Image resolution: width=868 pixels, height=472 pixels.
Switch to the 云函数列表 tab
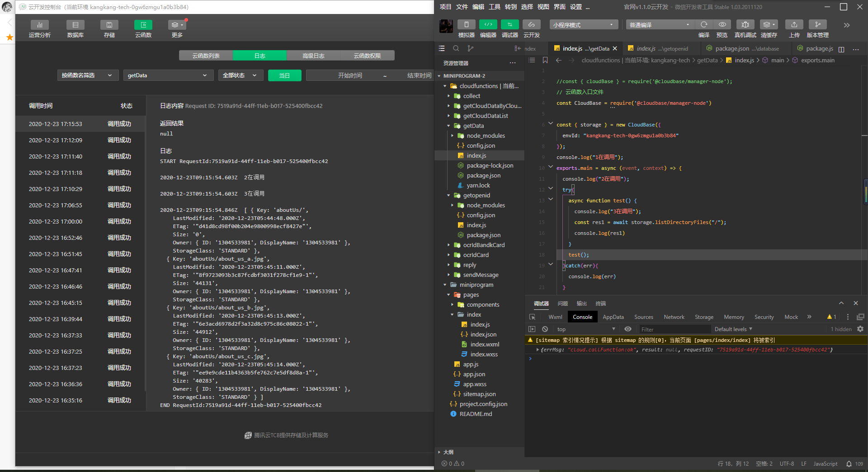pyautogui.click(x=206, y=56)
